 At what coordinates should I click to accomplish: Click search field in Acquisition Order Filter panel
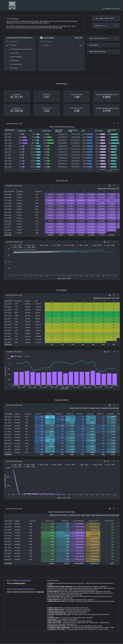click(x=20, y=42)
